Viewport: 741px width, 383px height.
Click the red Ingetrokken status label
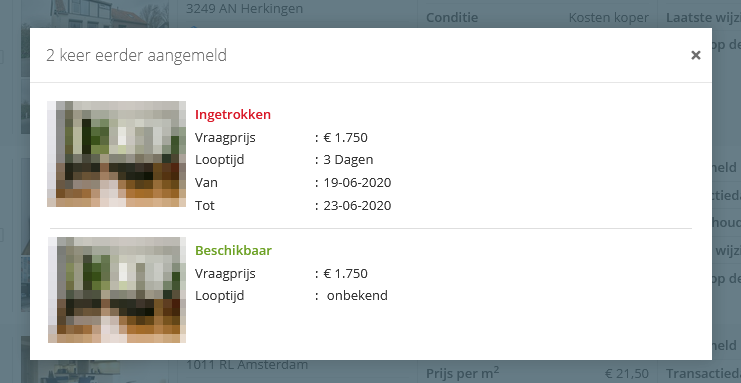[233, 114]
